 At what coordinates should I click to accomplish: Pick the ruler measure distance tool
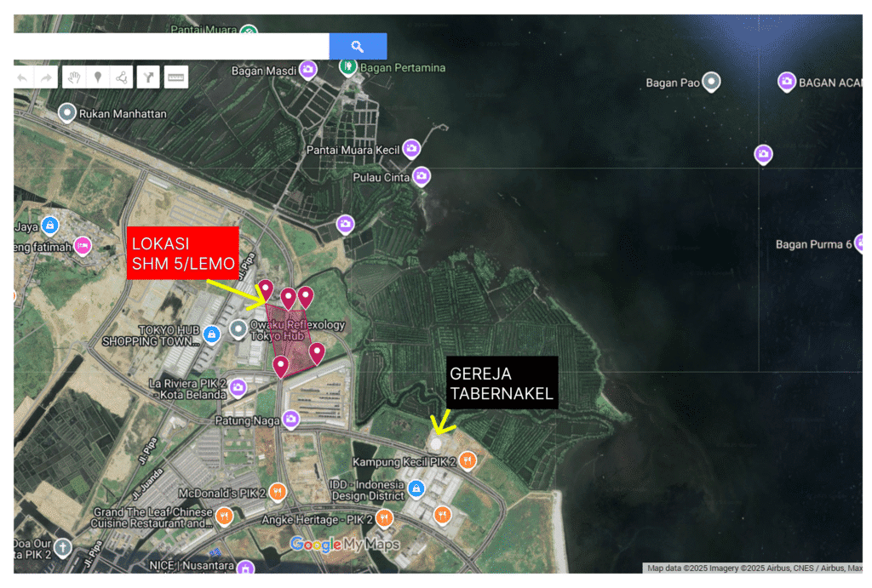176,78
